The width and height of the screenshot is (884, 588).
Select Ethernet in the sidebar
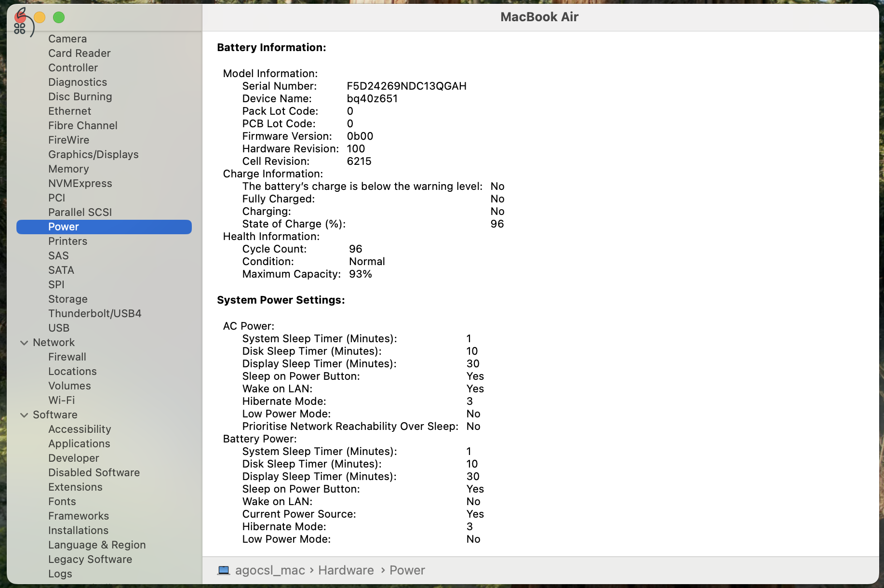[69, 111]
